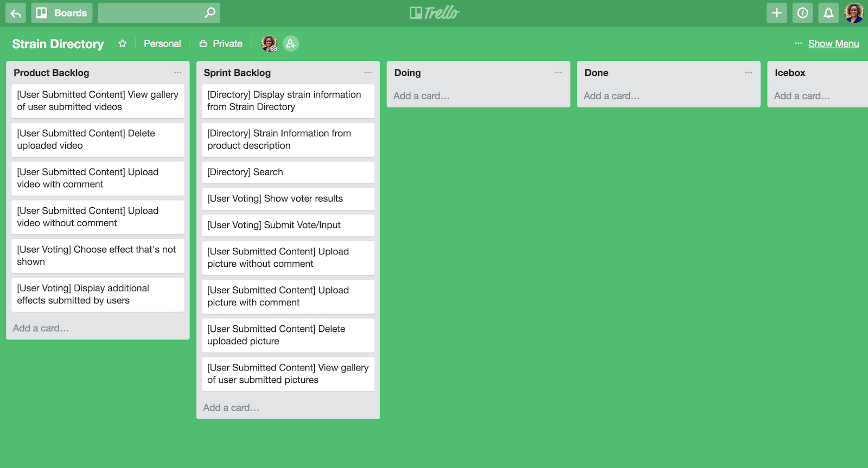Viewport: 868px width, 468px height.
Task: Click the back arrow icon
Action: 16,13
